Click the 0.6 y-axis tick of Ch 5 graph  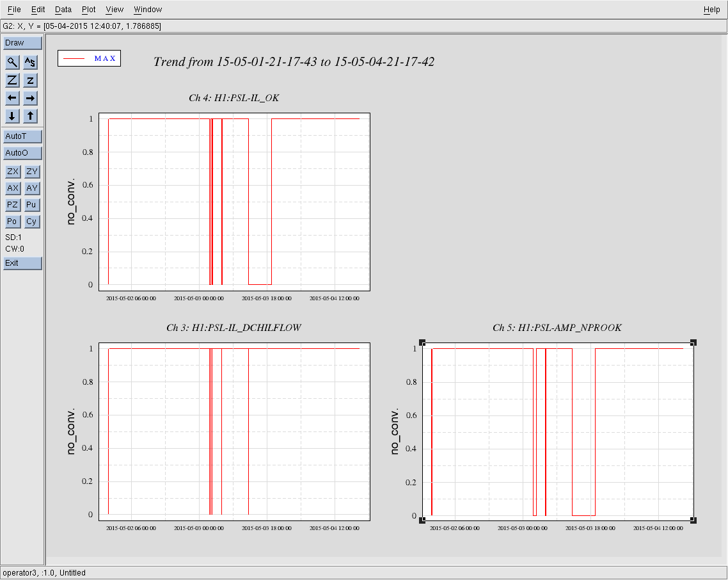[411, 415]
